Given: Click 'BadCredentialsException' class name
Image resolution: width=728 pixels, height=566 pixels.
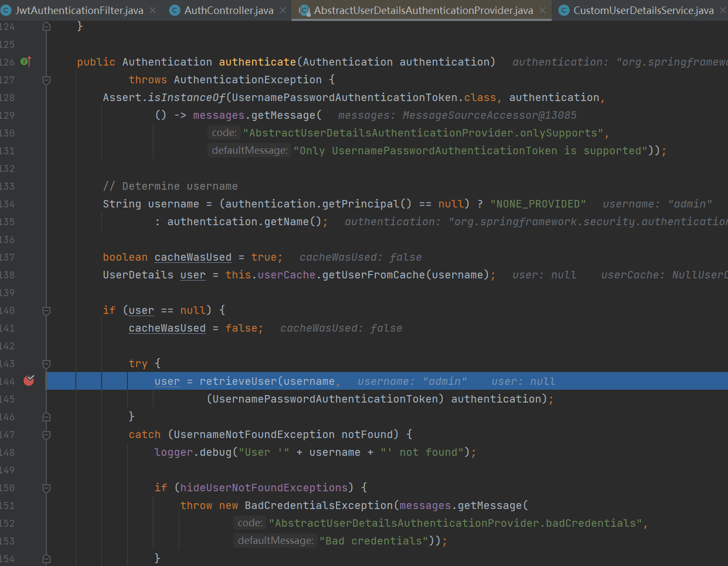Looking at the screenshot, I should 319,505.
